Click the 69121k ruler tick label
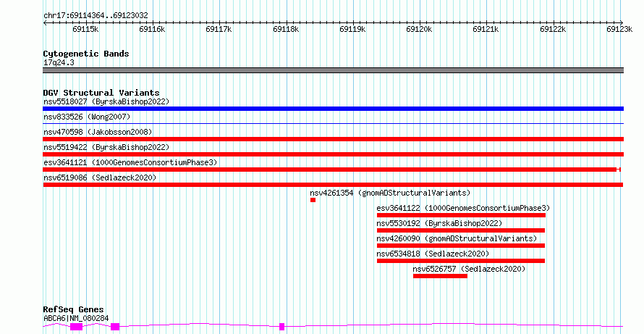This screenshot has width=644, height=334. click(486, 29)
